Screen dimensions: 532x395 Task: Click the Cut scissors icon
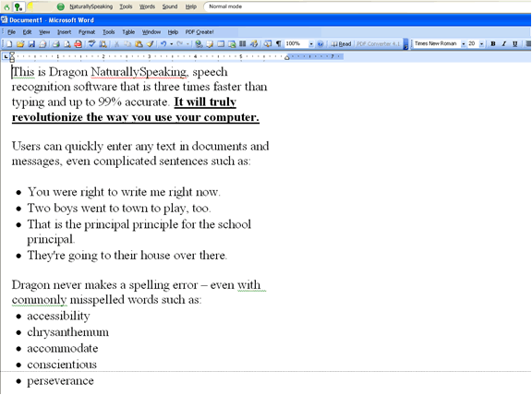116,43
